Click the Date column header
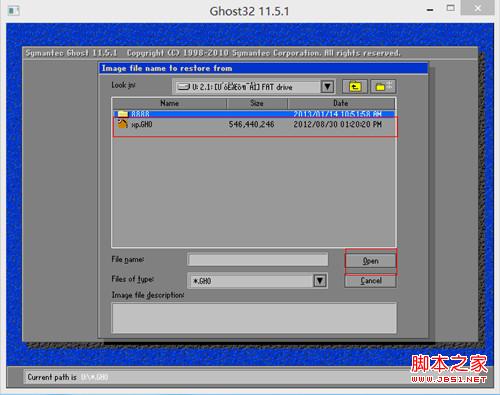Screen dimensions: 500x395 click(341, 103)
